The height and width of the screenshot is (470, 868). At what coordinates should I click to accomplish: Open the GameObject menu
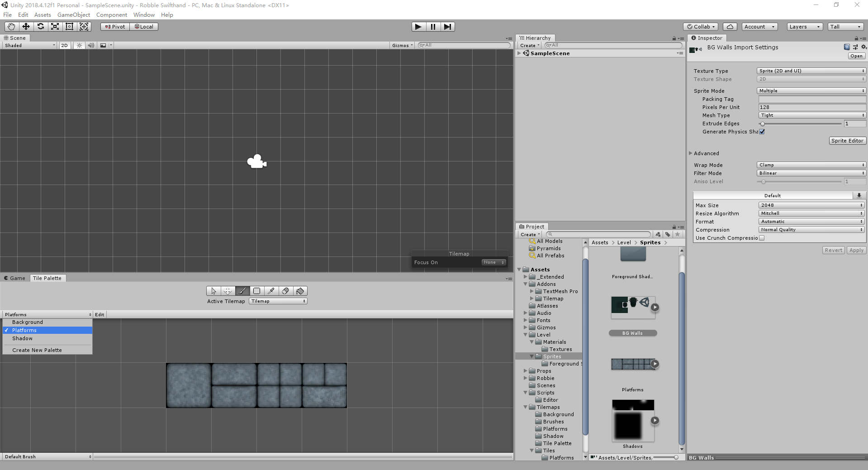(x=74, y=14)
